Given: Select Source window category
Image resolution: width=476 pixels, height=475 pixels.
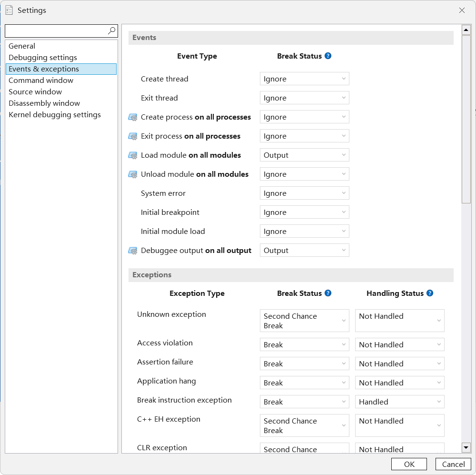Looking at the screenshot, I should pos(61,92).
